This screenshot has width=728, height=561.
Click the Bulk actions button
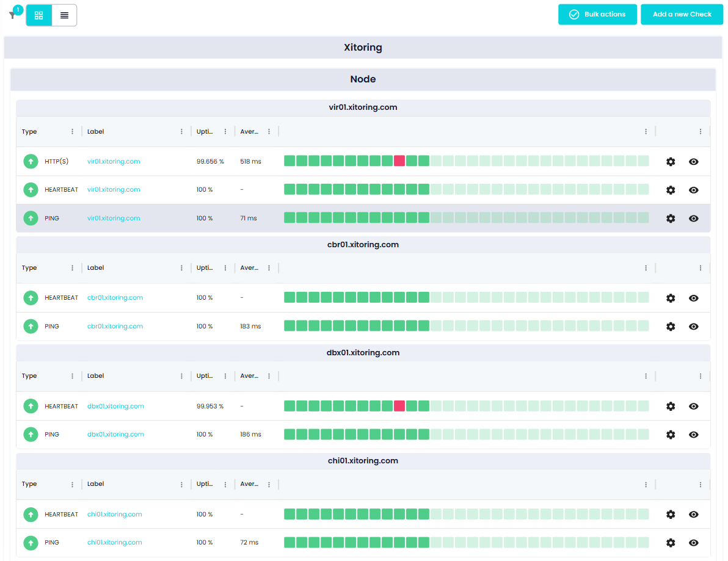click(x=597, y=15)
